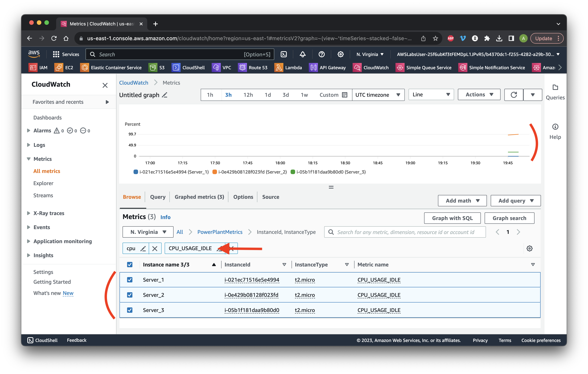This screenshot has height=374, width=588.
Task: Rename the Untitled graph with pencil icon
Action: 165,95
